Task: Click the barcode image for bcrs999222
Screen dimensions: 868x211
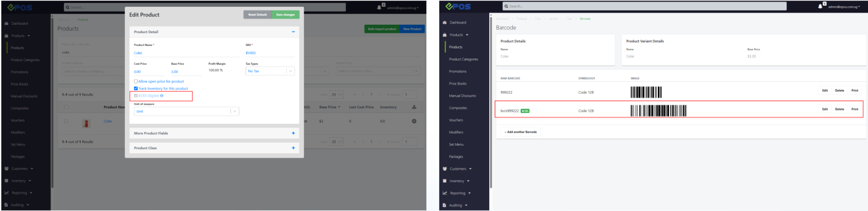Action: click(x=658, y=111)
